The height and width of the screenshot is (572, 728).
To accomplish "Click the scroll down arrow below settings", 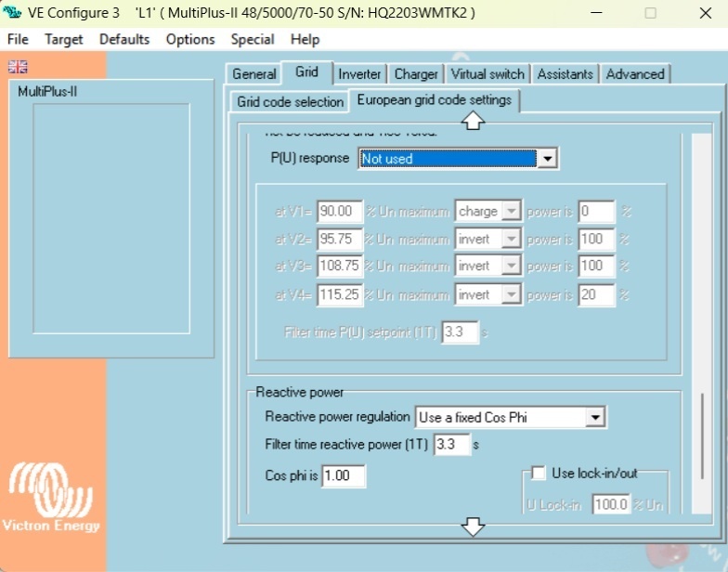I will pos(474,527).
